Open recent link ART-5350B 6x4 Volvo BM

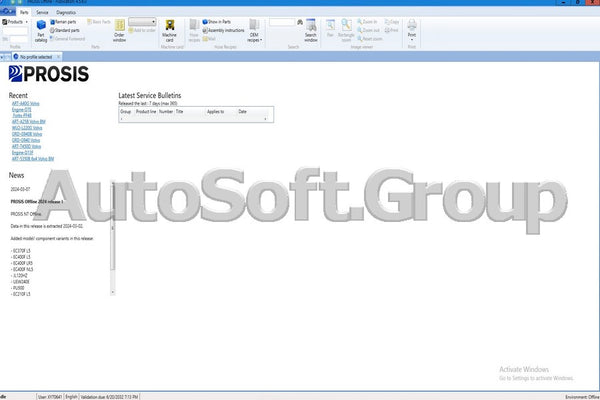click(33, 158)
